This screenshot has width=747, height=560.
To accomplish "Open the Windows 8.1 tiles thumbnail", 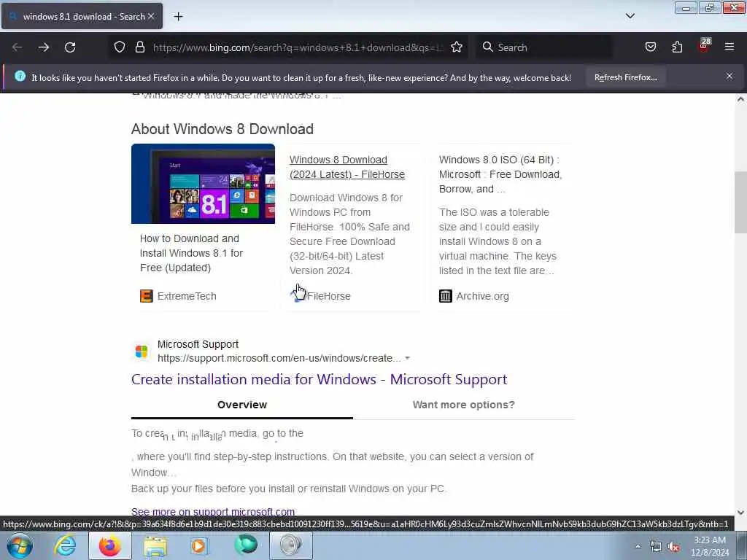I will click(x=203, y=183).
